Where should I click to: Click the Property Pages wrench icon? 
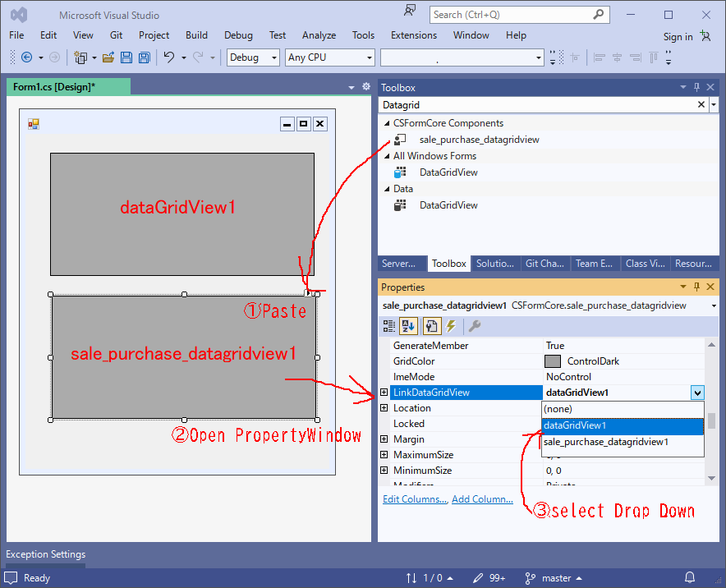click(x=475, y=326)
